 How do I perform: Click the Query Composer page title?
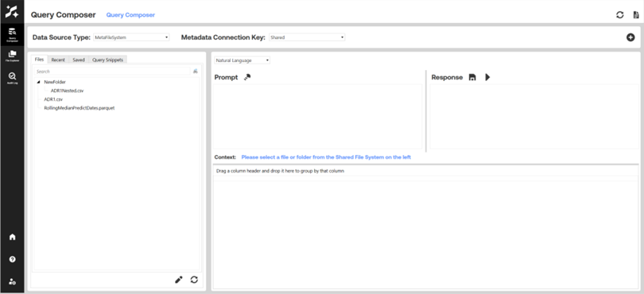pyautogui.click(x=64, y=15)
